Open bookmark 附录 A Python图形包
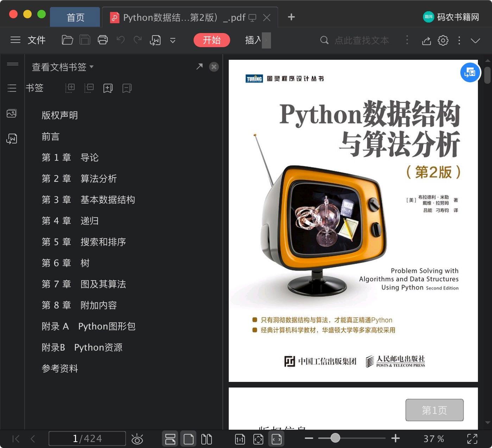The image size is (492, 448). (89, 326)
